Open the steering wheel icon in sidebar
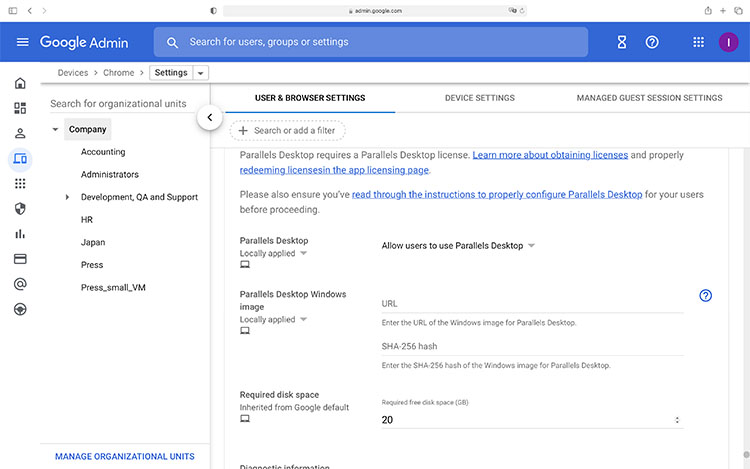The width and height of the screenshot is (750, 469). coord(20,309)
